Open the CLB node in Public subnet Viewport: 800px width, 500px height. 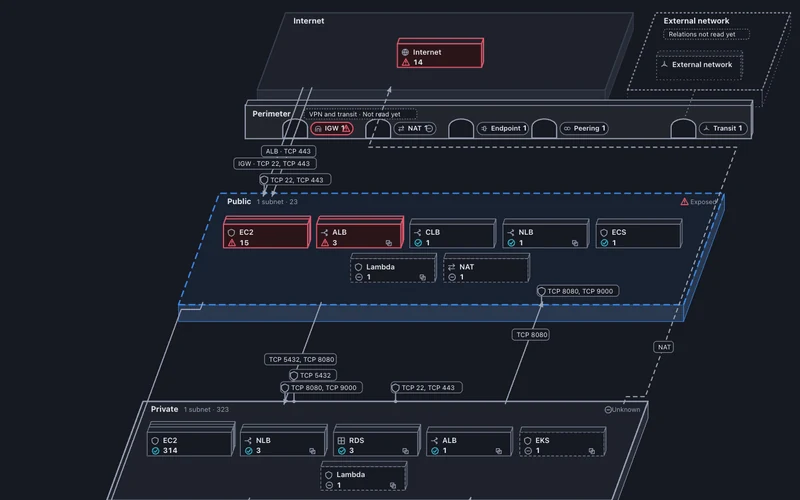[x=453, y=235]
